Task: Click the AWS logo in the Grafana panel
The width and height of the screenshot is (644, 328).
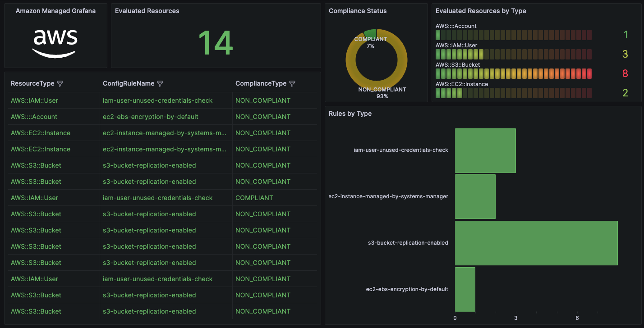Action: tap(55, 43)
